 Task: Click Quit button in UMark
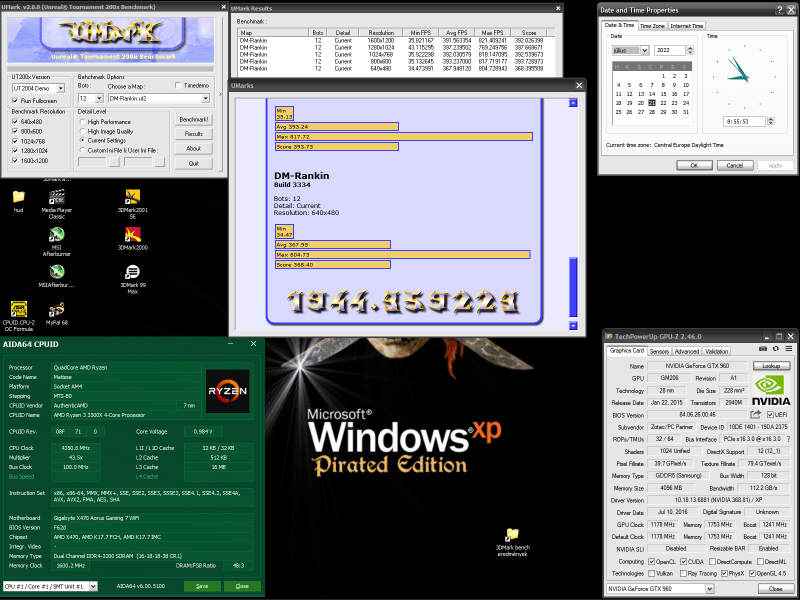point(193,163)
